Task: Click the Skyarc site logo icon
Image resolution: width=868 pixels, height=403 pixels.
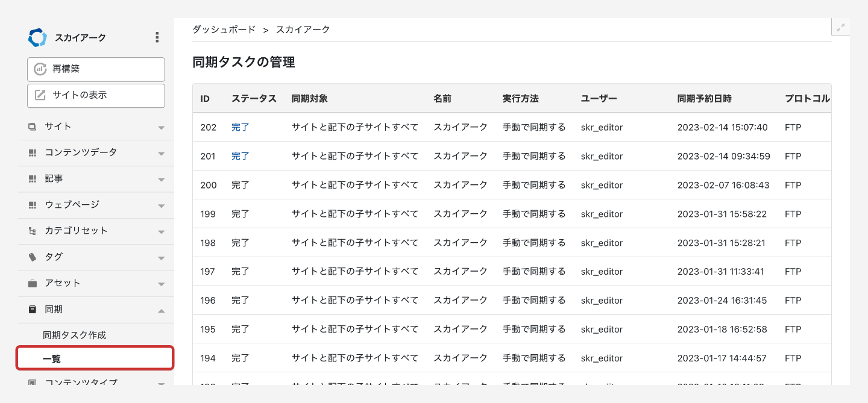Action: [x=37, y=38]
